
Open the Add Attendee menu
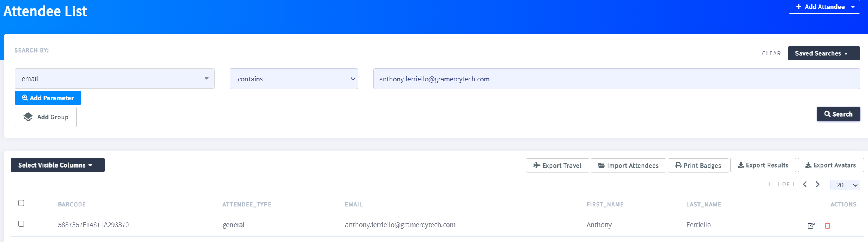(824, 7)
